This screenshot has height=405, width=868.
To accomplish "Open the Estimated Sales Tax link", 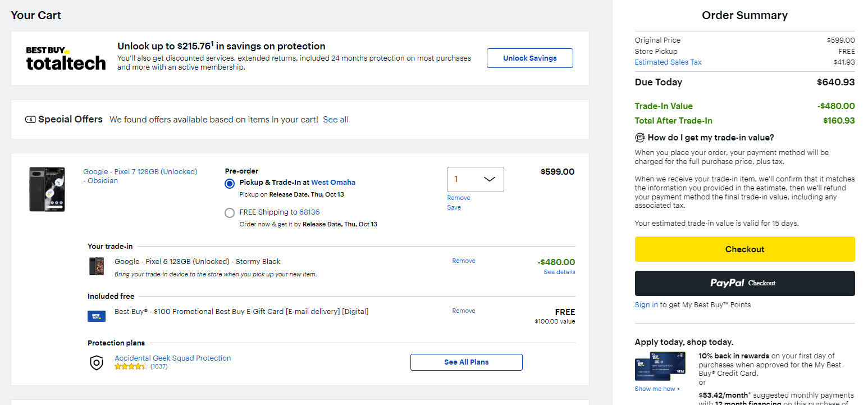I will [668, 62].
